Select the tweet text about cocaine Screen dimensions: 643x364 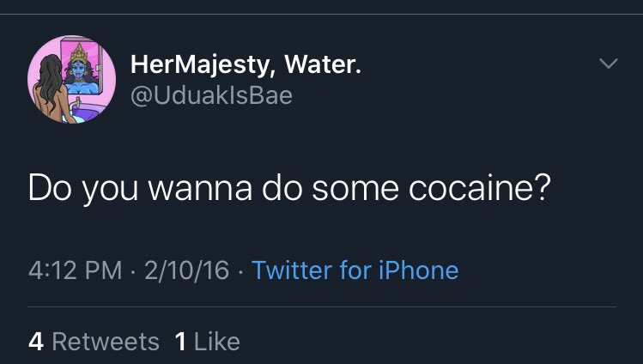[288, 189]
